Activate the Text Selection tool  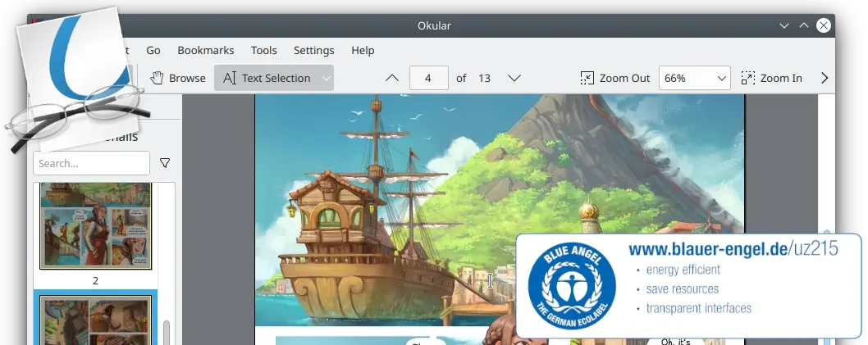pos(267,78)
